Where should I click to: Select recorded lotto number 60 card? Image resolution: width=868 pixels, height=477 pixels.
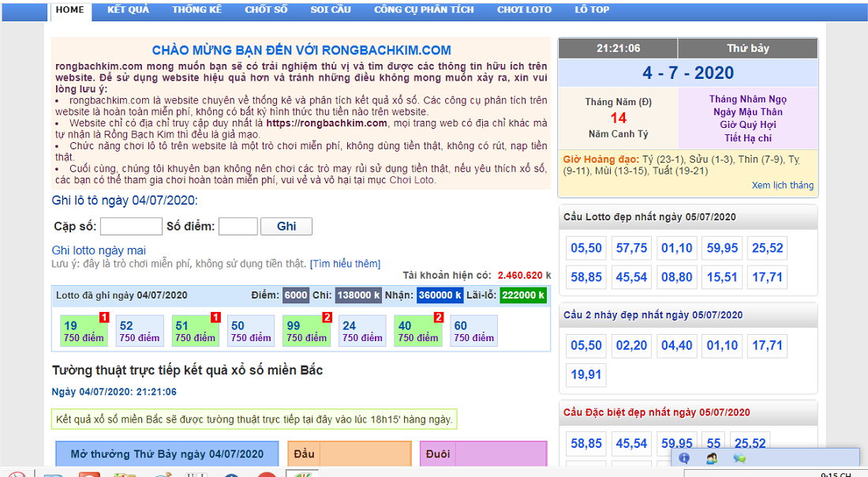pyautogui.click(x=474, y=331)
